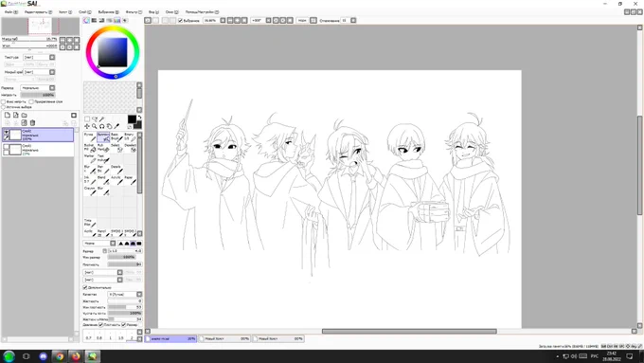Viewport: 644px width, 363px height.
Task: Swap foreground and background colors
Action: (139, 118)
